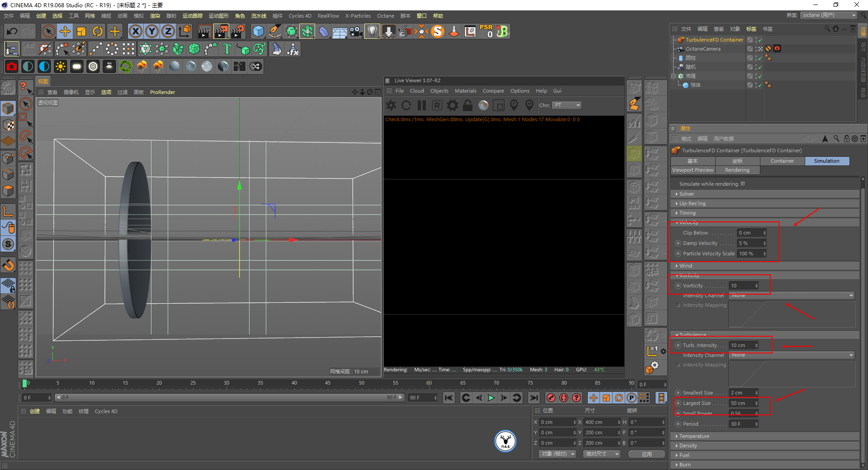Click the Octane sun daylight icon
This screenshot has height=470, width=868.
pyautogui.click(x=60, y=66)
